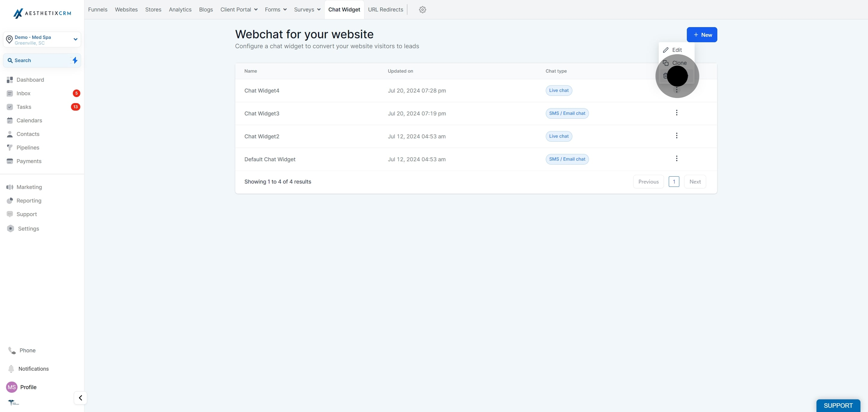Collapse the sidebar with the arrow button
Viewport: 868px width, 412px height.
(x=80, y=398)
